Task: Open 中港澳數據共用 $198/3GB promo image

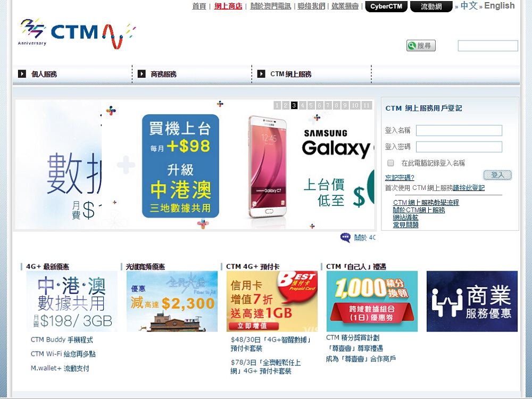Action: (x=72, y=301)
